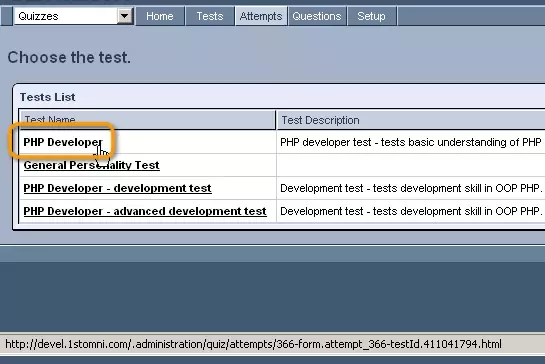Click the Tests List panel title

point(47,97)
